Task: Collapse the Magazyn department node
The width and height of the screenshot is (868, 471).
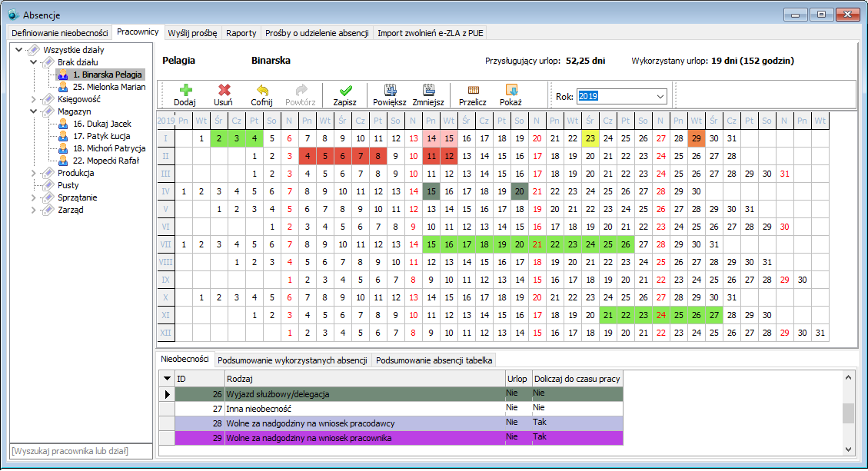Action: point(34,111)
